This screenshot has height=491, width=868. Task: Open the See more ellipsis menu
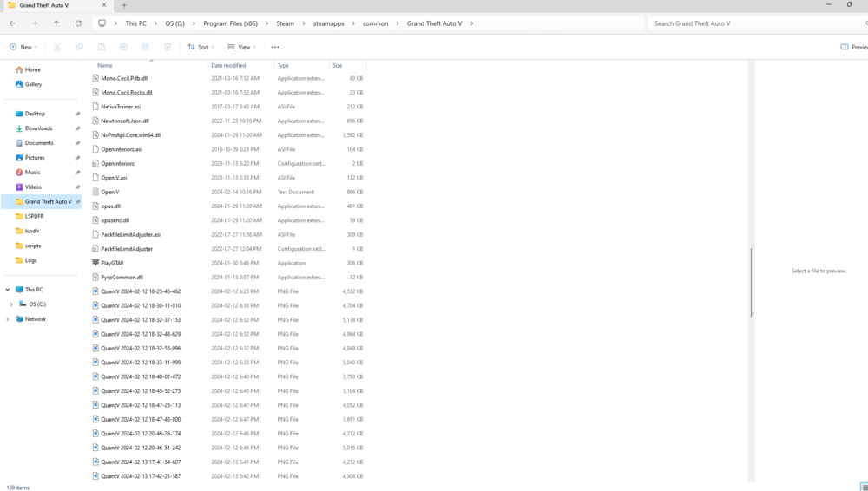click(x=275, y=47)
